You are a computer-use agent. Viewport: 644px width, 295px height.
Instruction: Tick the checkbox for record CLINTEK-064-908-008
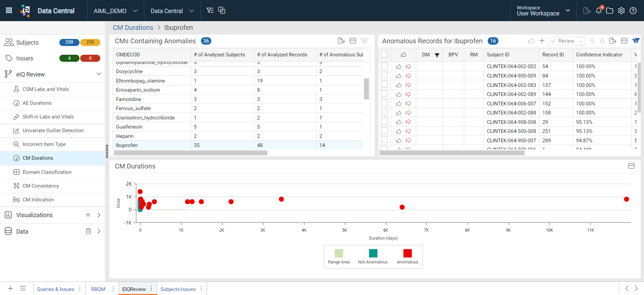(384, 121)
